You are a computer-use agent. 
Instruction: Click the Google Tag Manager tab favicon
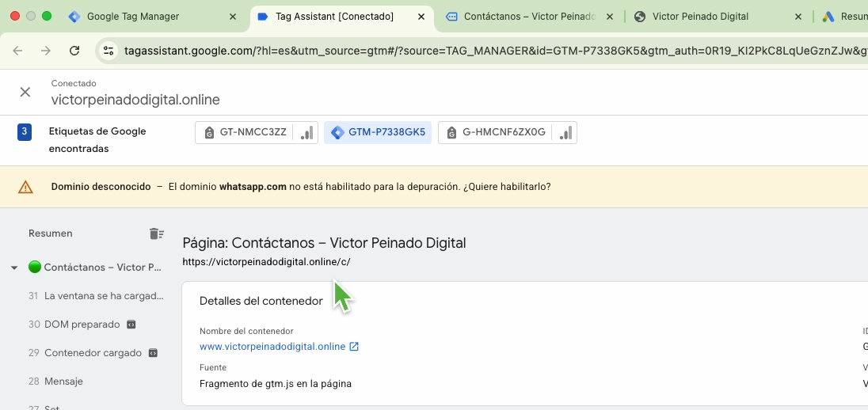coord(74,17)
